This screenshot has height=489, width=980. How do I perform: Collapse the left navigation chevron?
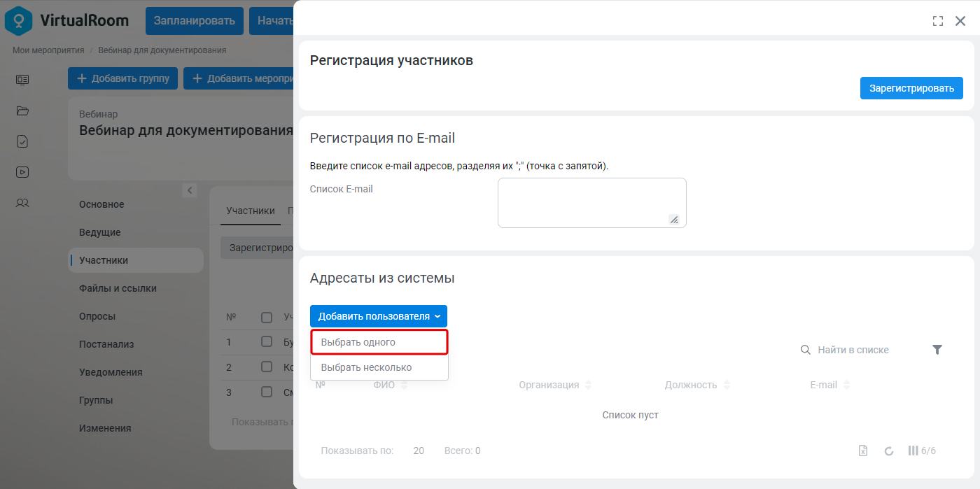[189, 190]
